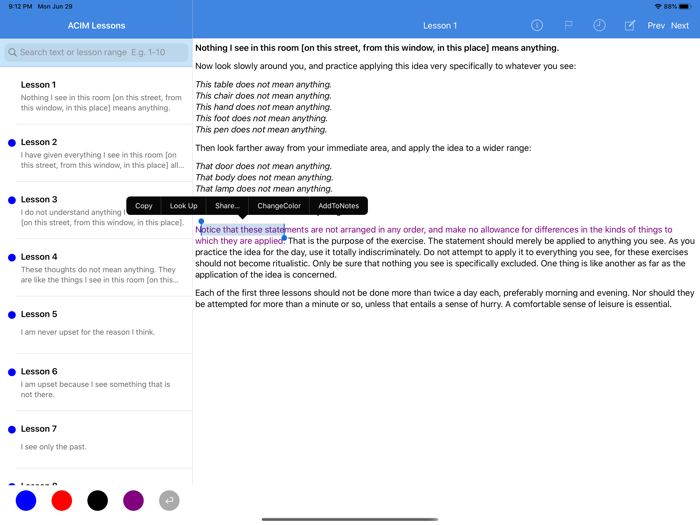The width and height of the screenshot is (700, 525).
Task: Tap the home indicator bar
Action: [x=350, y=519]
